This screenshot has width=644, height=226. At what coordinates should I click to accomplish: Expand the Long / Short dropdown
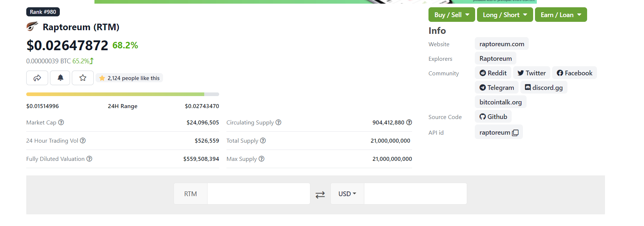point(505,15)
